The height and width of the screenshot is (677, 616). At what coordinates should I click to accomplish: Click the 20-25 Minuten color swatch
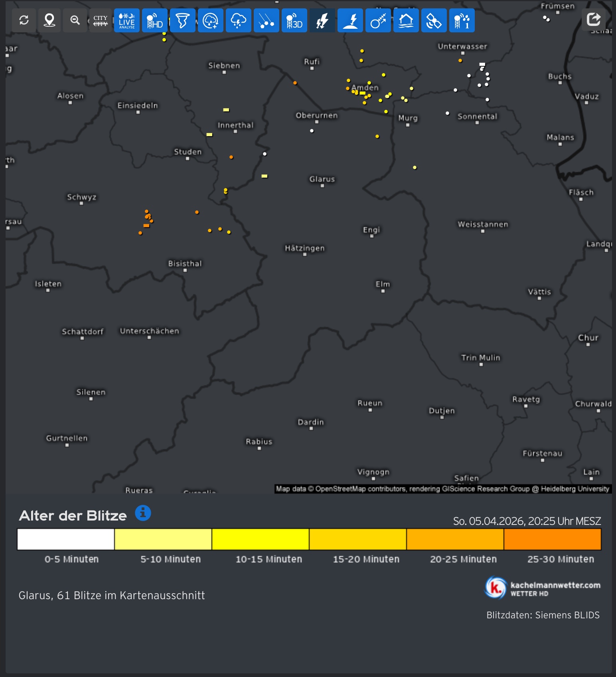455,539
